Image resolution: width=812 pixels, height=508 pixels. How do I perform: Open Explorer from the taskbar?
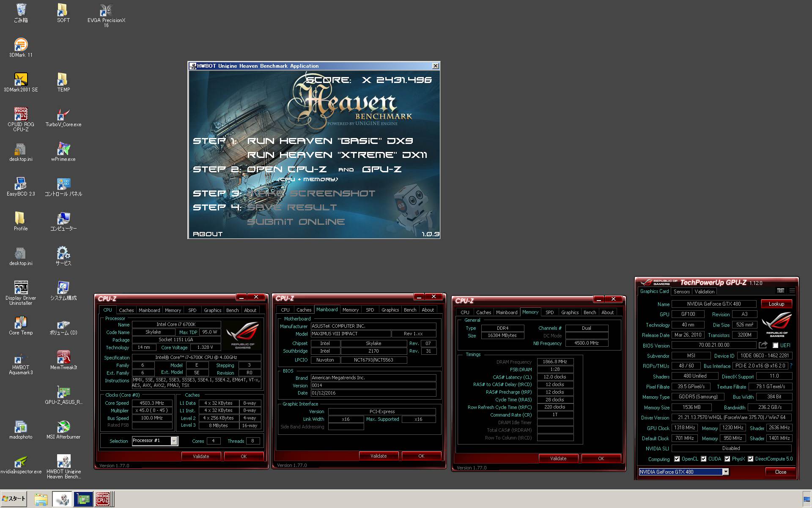coord(41,499)
